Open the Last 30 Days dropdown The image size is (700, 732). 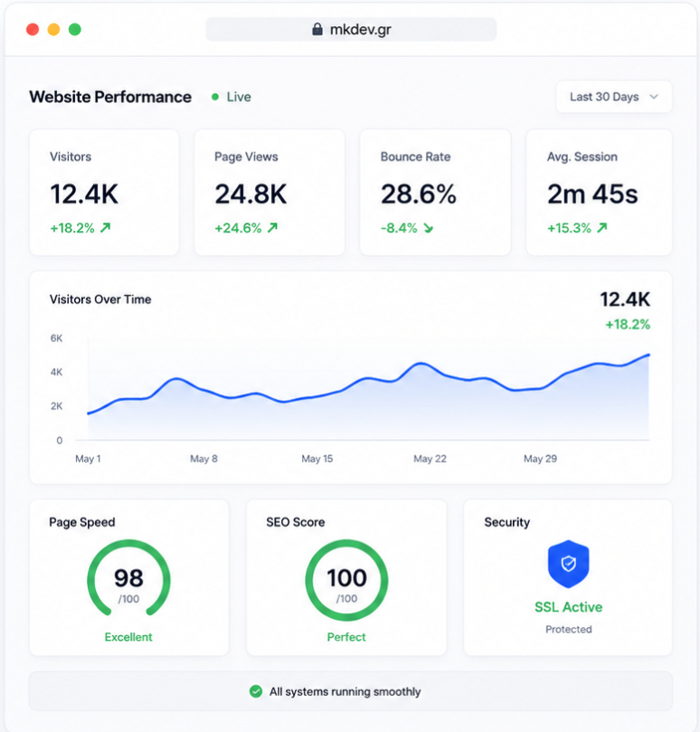click(614, 97)
